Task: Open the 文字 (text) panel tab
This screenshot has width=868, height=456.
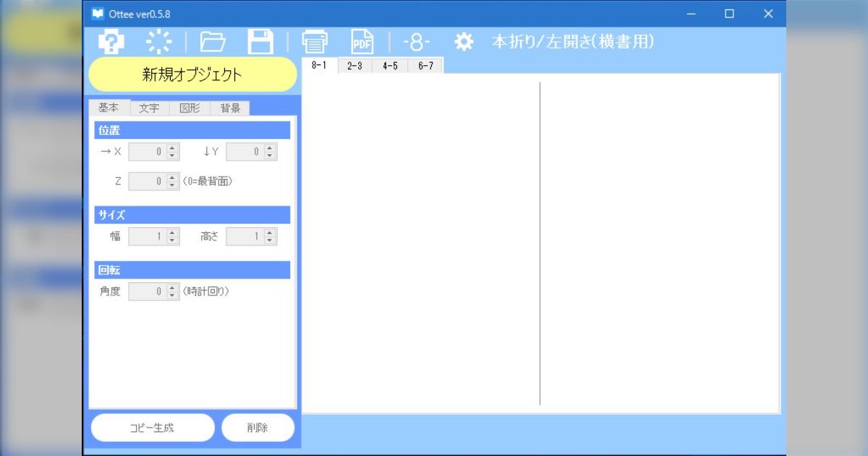Action: [x=149, y=107]
